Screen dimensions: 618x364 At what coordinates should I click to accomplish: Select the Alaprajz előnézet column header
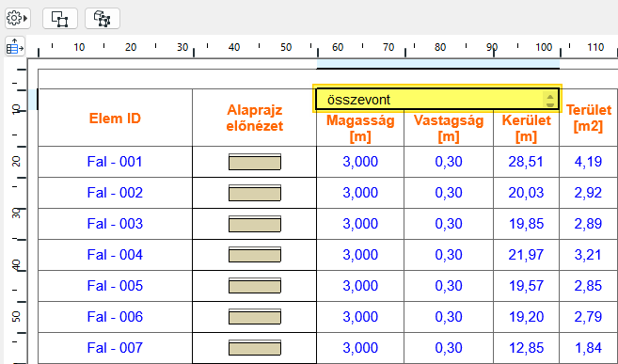coord(255,118)
